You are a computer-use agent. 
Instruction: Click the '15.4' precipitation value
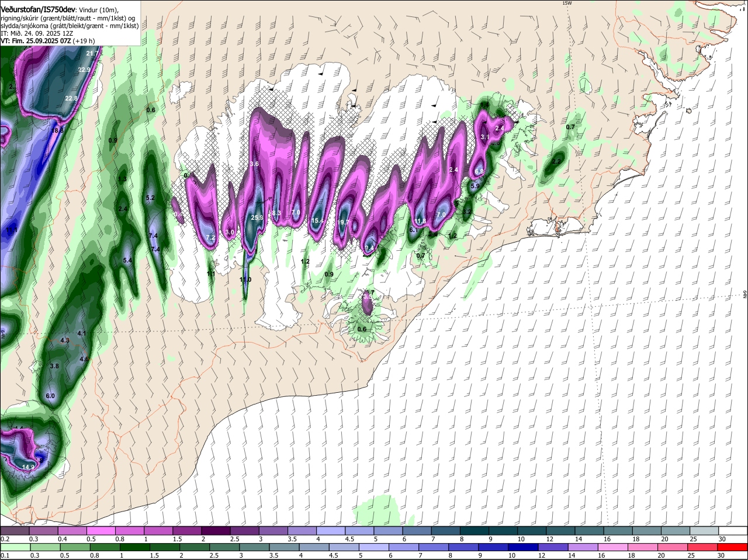click(x=317, y=220)
